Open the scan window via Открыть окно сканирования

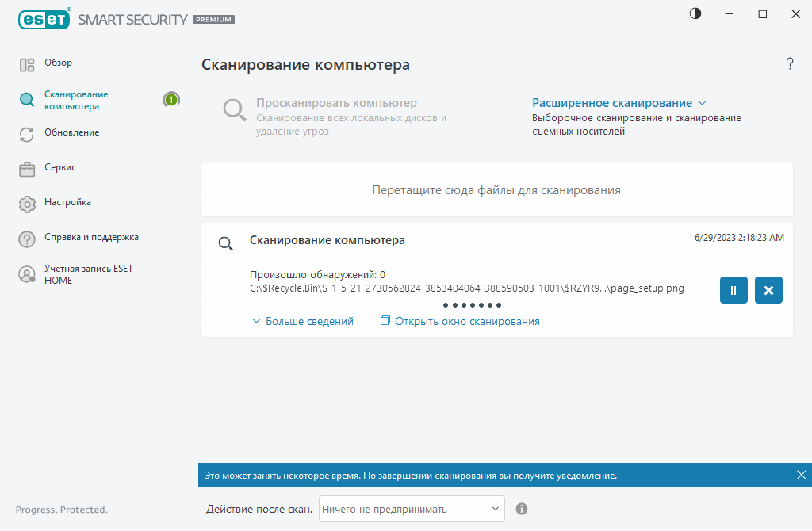pyautogui.click(x=459, y=321)
